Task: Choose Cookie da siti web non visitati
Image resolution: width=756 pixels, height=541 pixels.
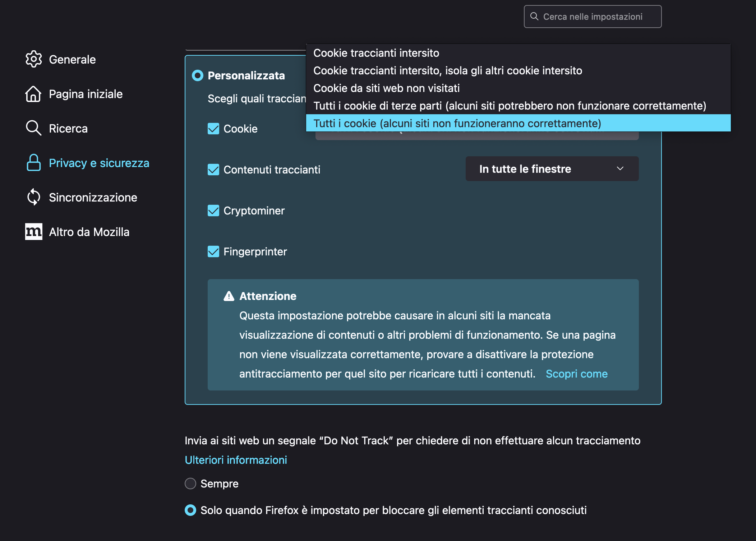Action: 386,88
